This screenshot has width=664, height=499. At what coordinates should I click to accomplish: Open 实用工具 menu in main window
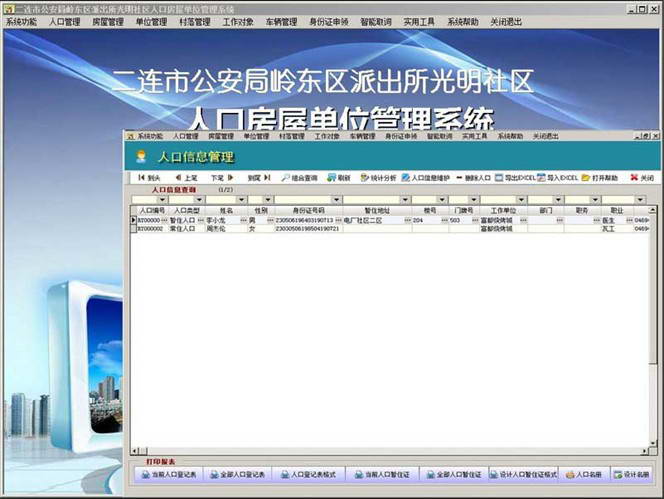[x=419, y=22]
